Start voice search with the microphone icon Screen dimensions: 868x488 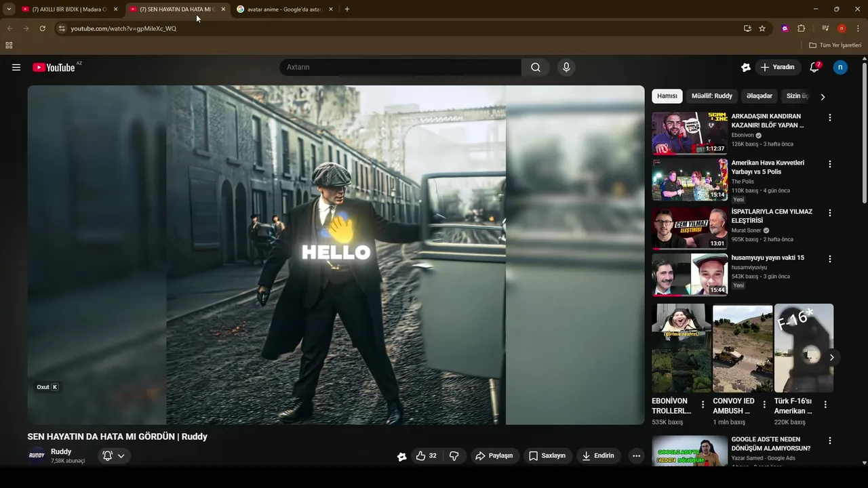(x=566, y=67)
